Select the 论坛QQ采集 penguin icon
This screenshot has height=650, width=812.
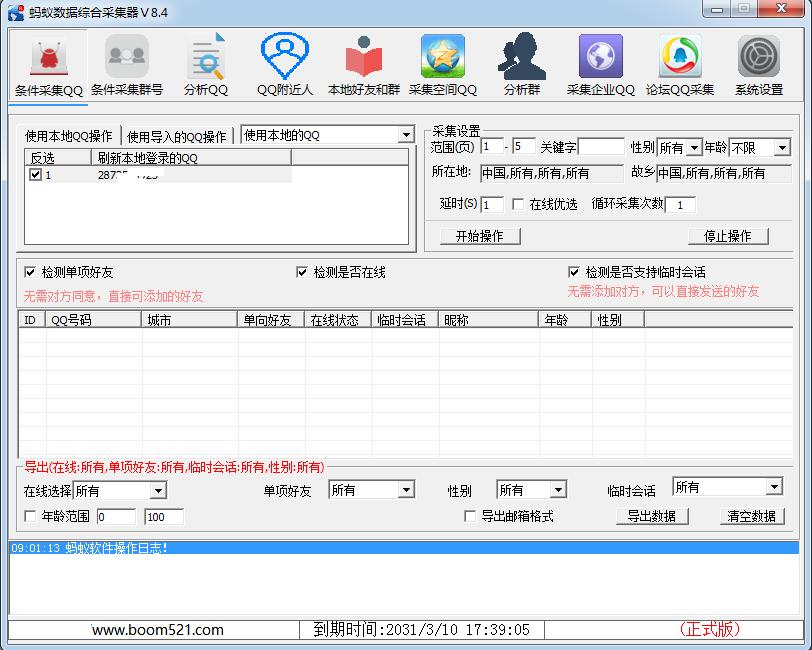click(680, 66)
